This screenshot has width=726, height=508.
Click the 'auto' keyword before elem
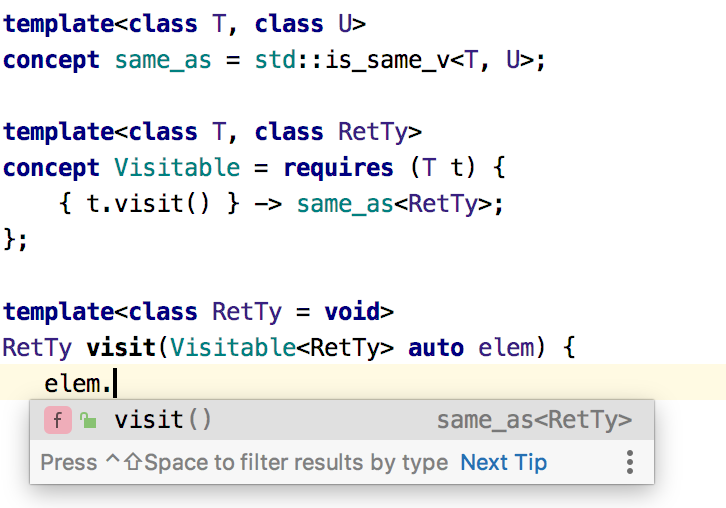click(x=436, y=348)
